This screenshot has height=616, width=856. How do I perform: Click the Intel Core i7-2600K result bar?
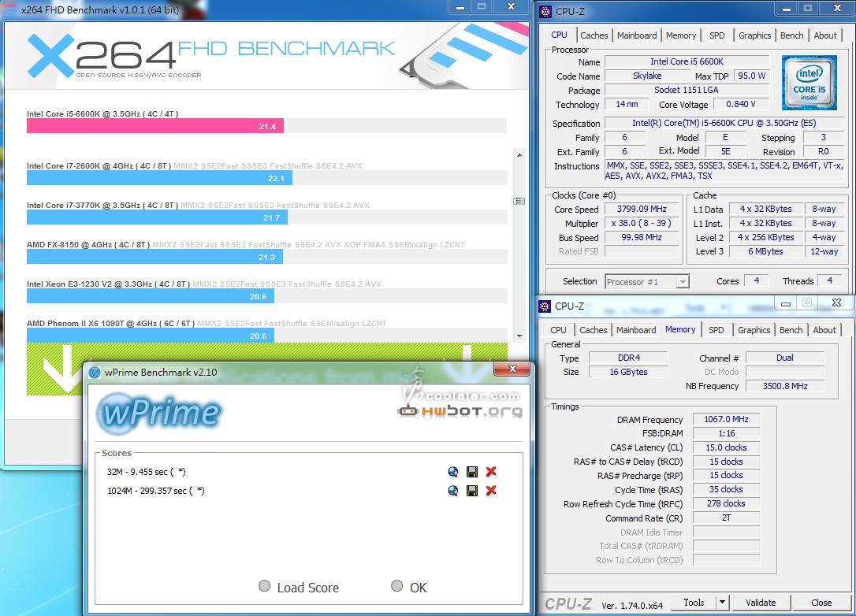(x=159, y=178)
